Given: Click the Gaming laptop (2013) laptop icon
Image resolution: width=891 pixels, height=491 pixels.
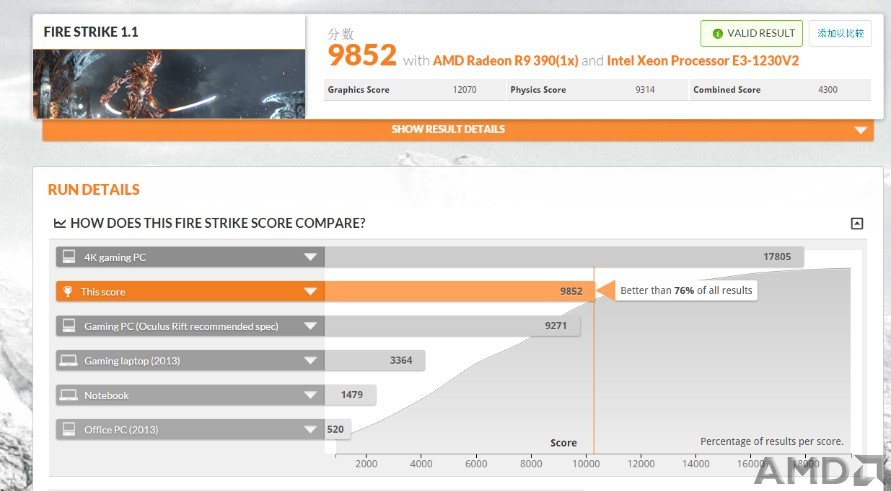Looking at the screenshot, I should (69, 360).
